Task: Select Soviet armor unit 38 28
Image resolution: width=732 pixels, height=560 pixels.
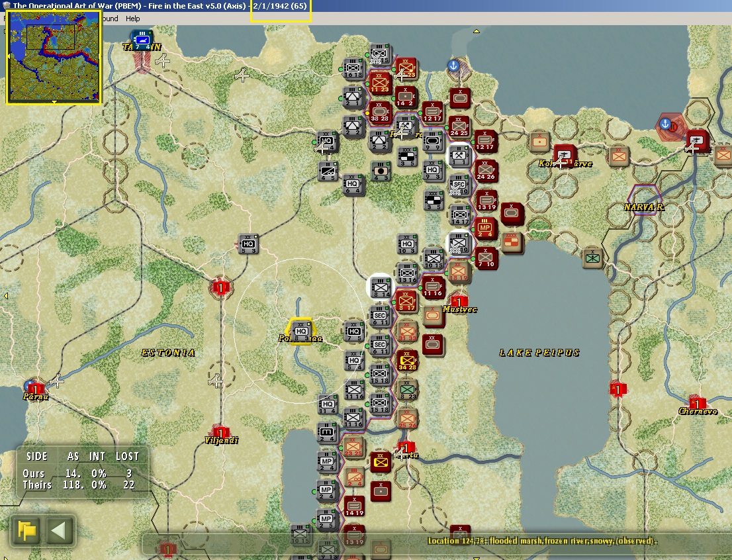Action: pos(379,112)
